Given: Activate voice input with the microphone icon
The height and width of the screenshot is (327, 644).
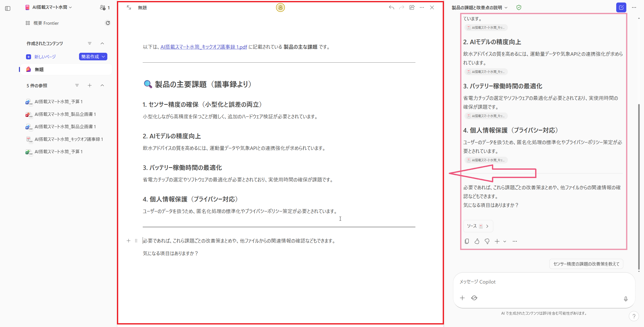Looking at the screenshot, I should tap(626, 299).
